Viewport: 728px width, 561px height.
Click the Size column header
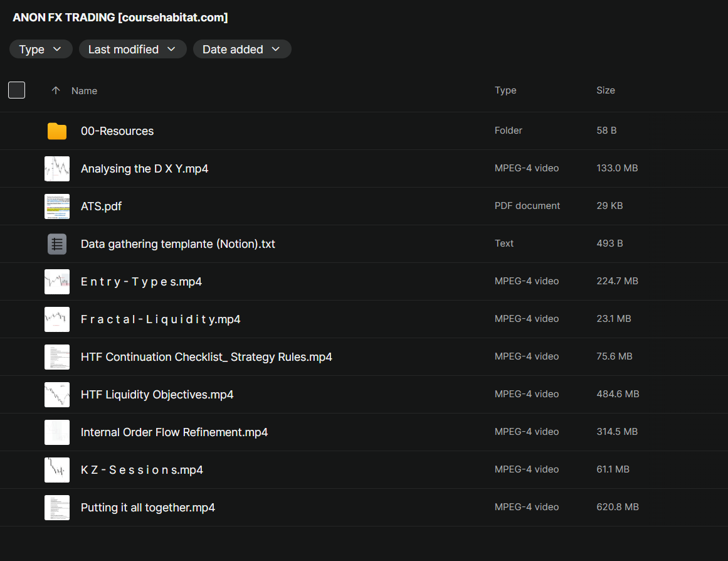point(605,90)
